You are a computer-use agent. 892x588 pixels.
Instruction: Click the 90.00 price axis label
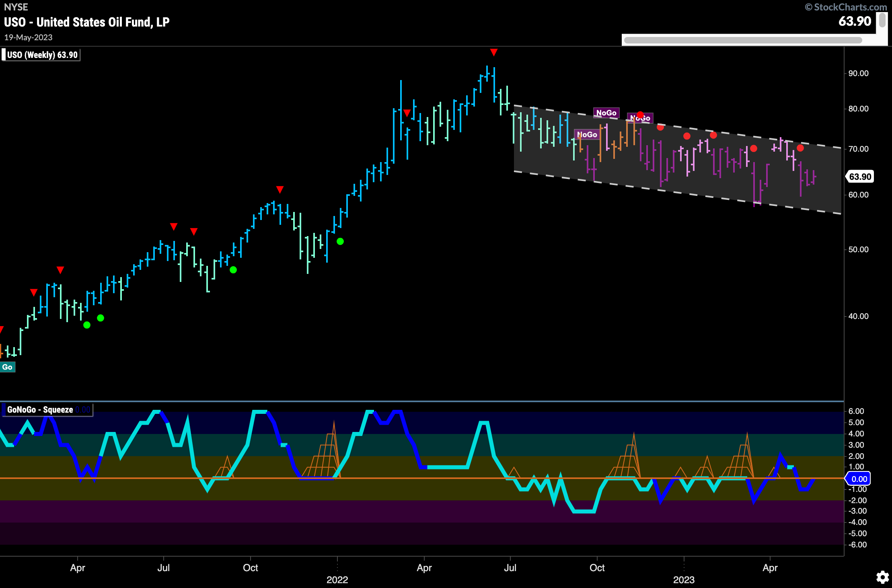tap(858, 73)
